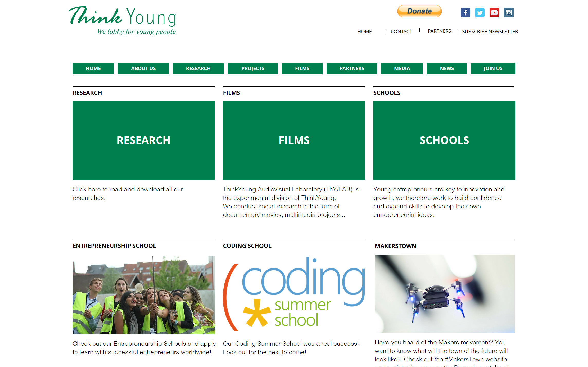Image resolution: width=588 pixels, height=367 pixels.
Task: Click the SCHOOLS section heading
Action: click(387, 93)
